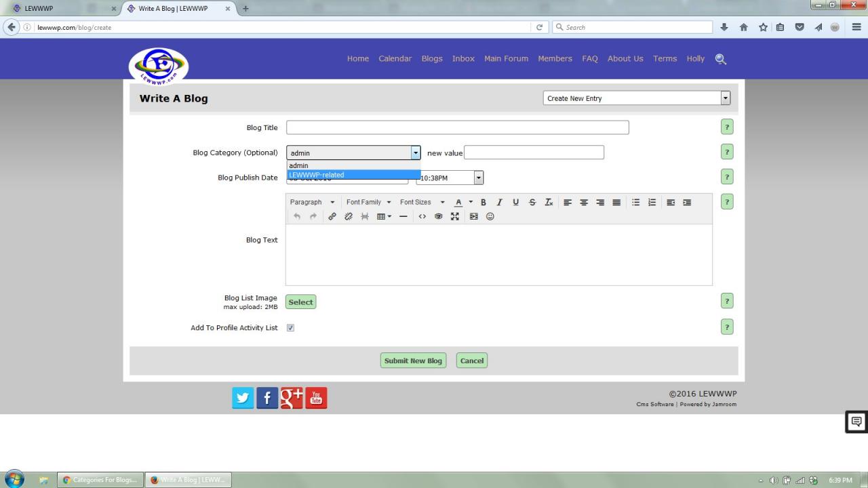Open the Main Forum menu item
This screenshot has height=488, width=868.
[506, 58]
